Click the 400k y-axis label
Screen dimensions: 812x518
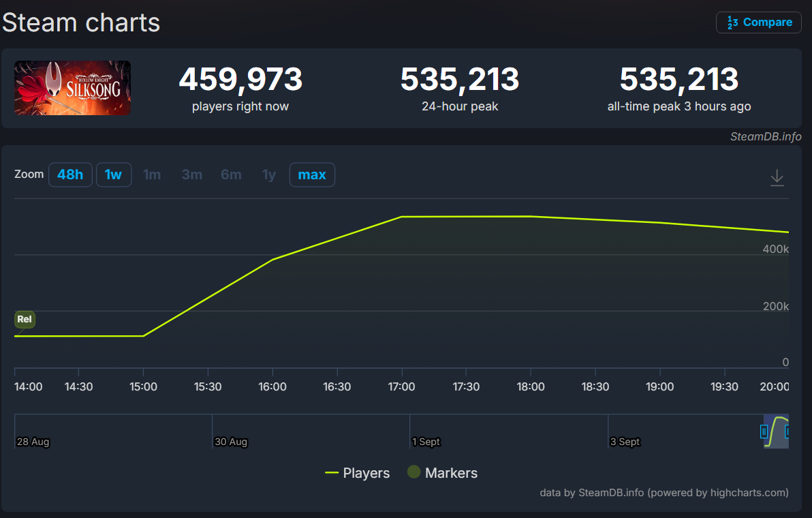click(775, 249)
